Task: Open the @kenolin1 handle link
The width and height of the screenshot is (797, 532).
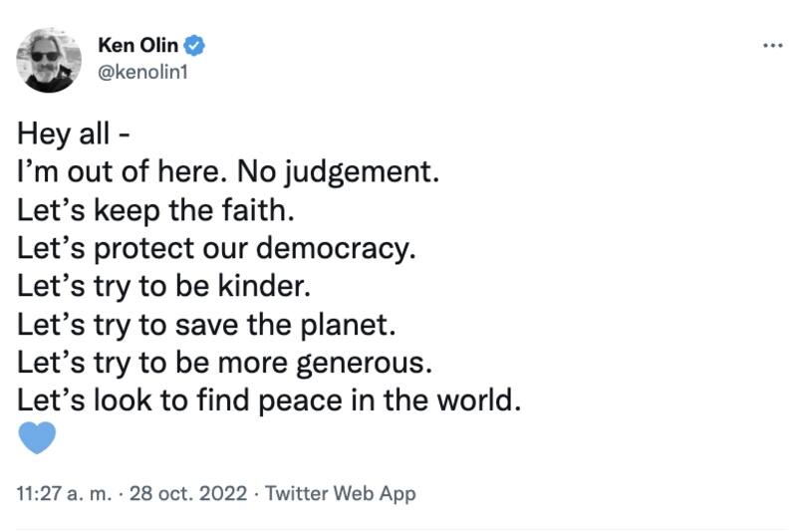Action: pos(141,70)
